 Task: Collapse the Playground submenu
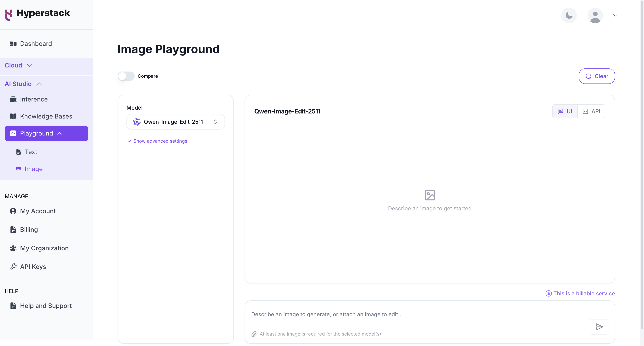tap(46, 133)
